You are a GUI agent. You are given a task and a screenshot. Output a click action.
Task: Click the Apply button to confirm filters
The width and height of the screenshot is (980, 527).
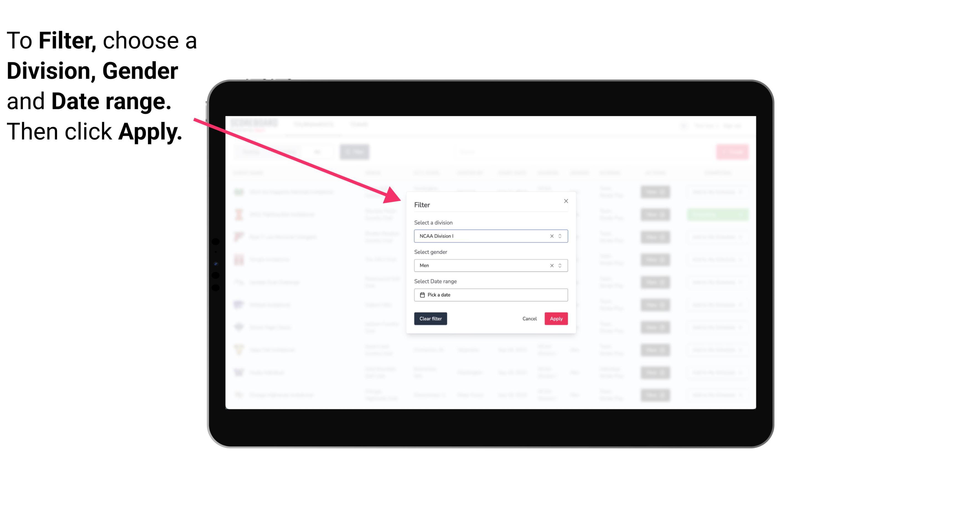point(555,319)
